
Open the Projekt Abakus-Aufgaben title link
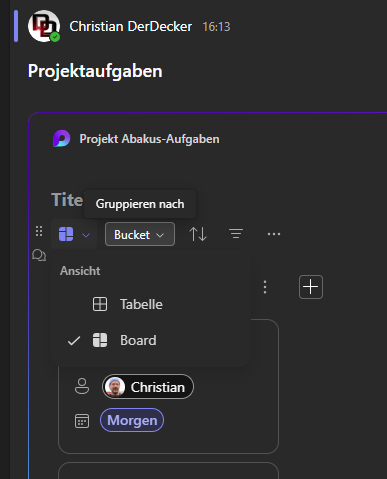[x=149, y=139]
